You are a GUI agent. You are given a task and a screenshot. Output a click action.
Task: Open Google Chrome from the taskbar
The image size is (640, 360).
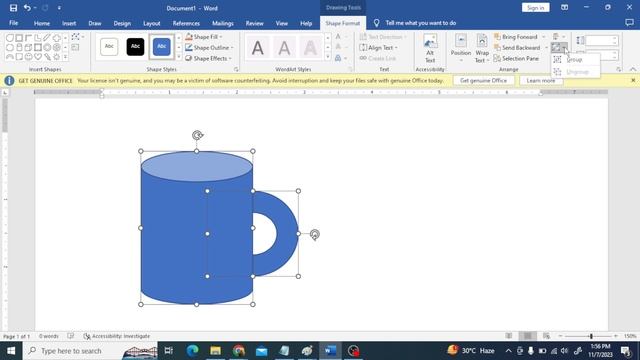239,351
